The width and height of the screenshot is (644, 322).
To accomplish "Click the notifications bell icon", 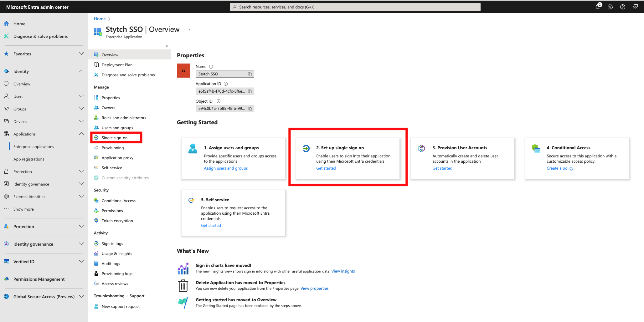I will pos(598,7).
